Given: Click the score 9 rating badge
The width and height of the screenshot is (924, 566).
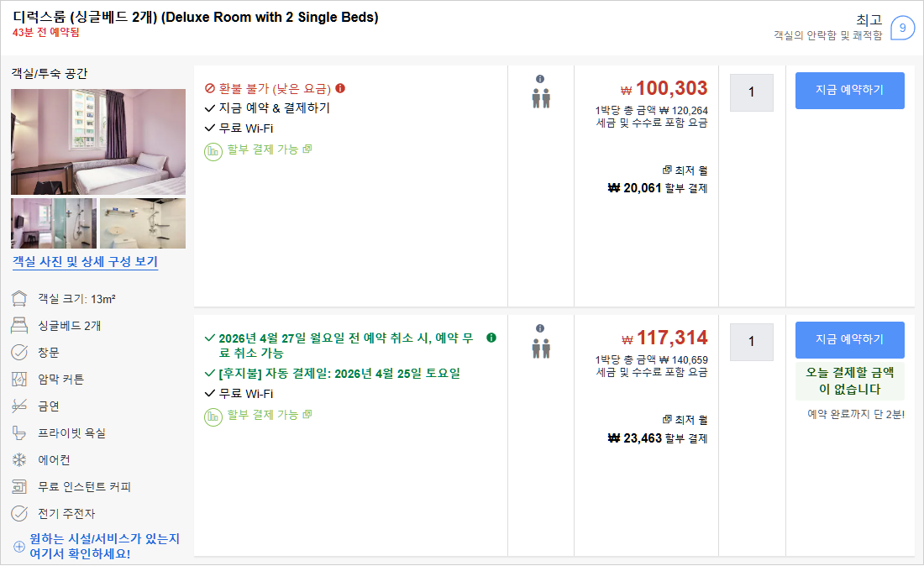Looking at the screenshot, I should 902,28.
